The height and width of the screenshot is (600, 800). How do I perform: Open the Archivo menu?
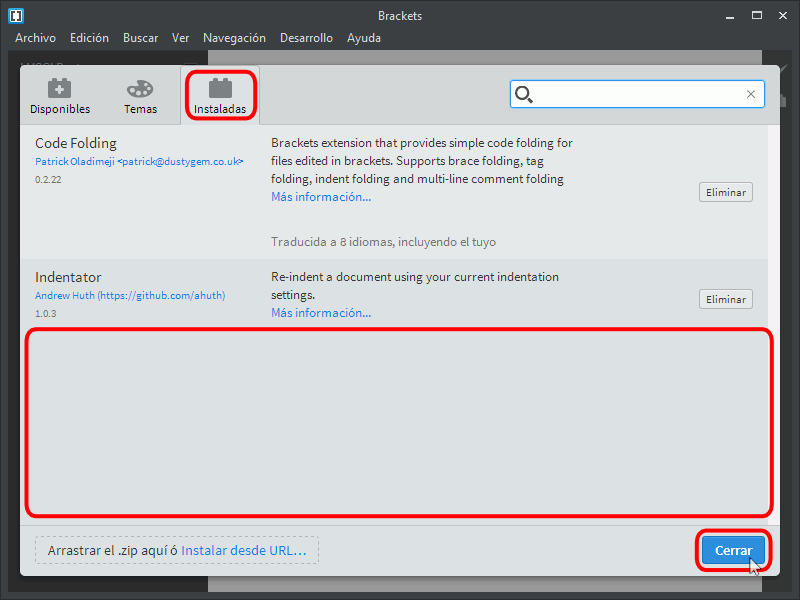[35, 38]
